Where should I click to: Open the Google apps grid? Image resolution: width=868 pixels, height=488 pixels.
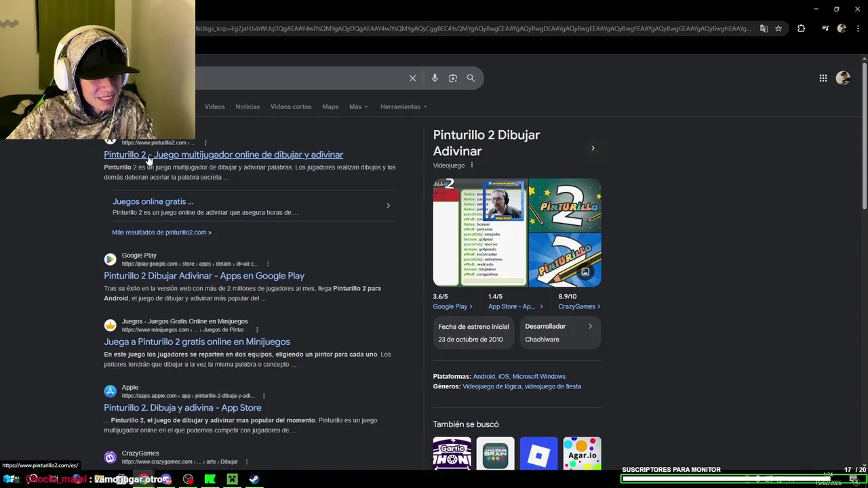tap(823, 78)
